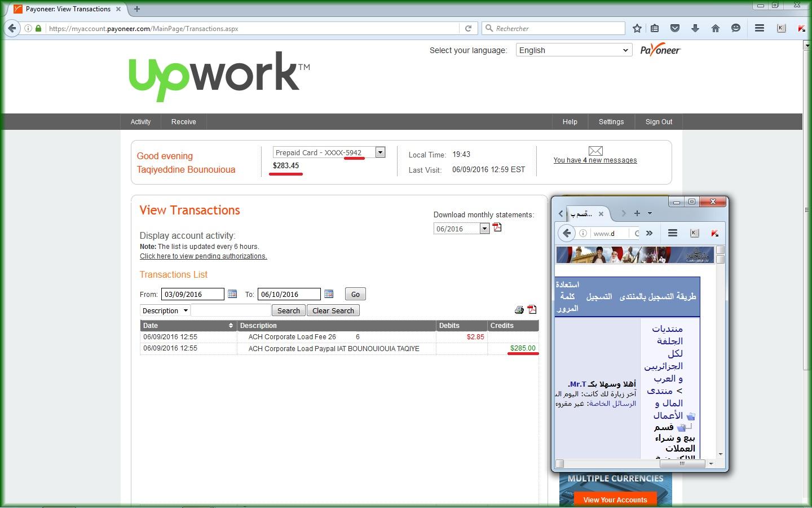
Task: Open new tab with plus button
Action: pos(137,9)
